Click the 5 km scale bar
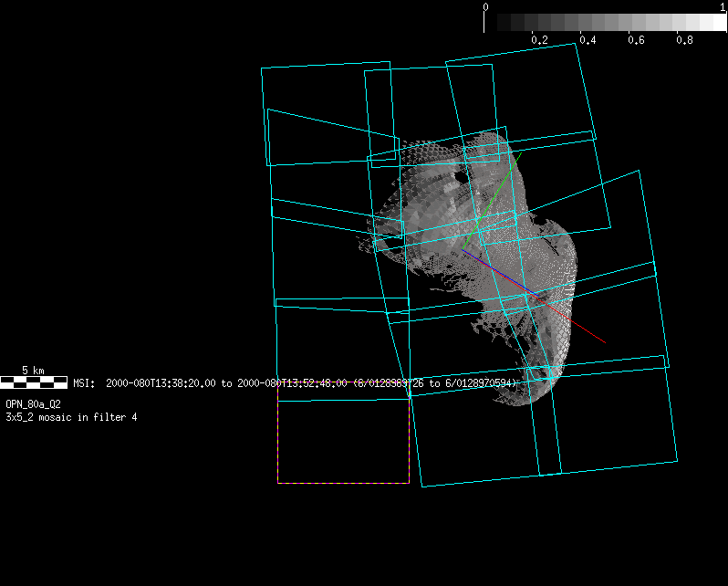 (34, 382)
